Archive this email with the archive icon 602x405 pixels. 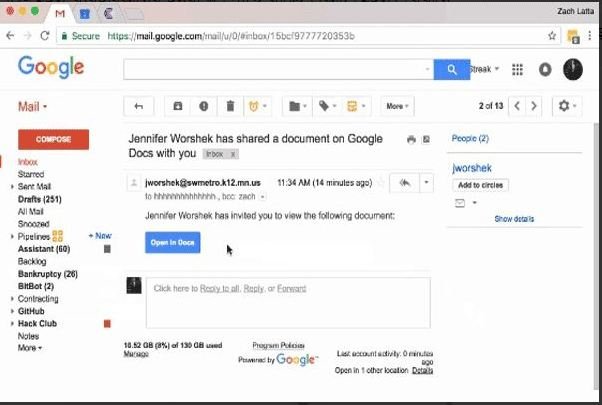[x=177, y=106]
